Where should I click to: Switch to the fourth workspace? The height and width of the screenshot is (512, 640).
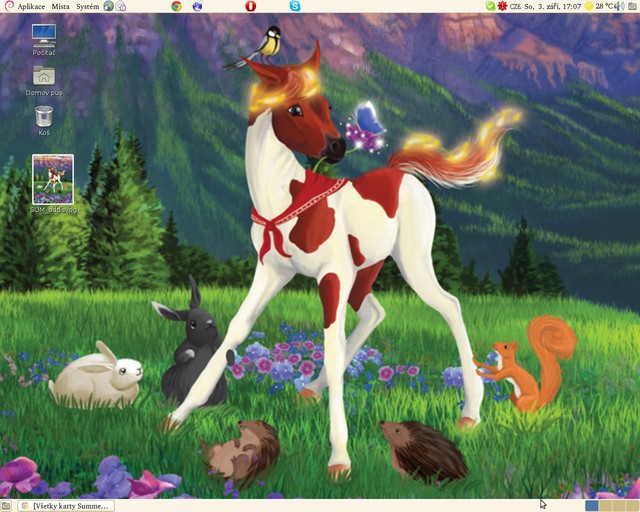631,505
